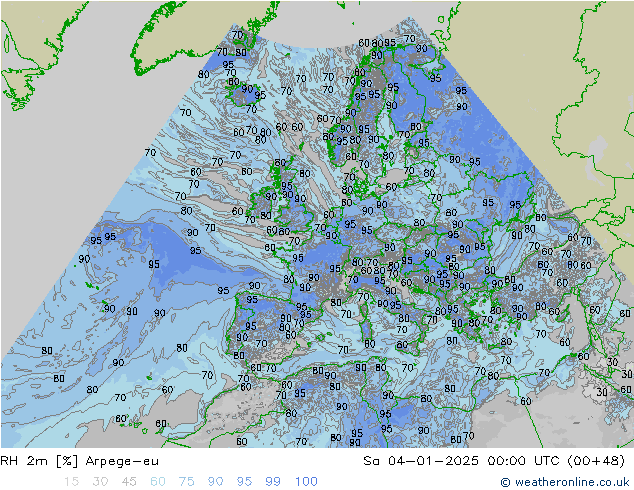Screen dimensions: 634x490
Task: Click the legend value 95 in the scale
Action: (x=244, y=482)
